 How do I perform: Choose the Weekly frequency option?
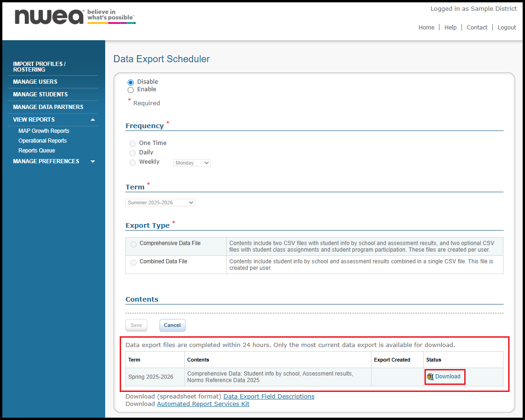[133, 162]
